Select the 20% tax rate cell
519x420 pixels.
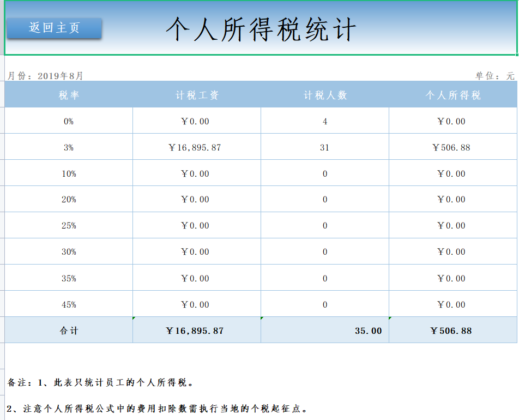click(69, 199)
